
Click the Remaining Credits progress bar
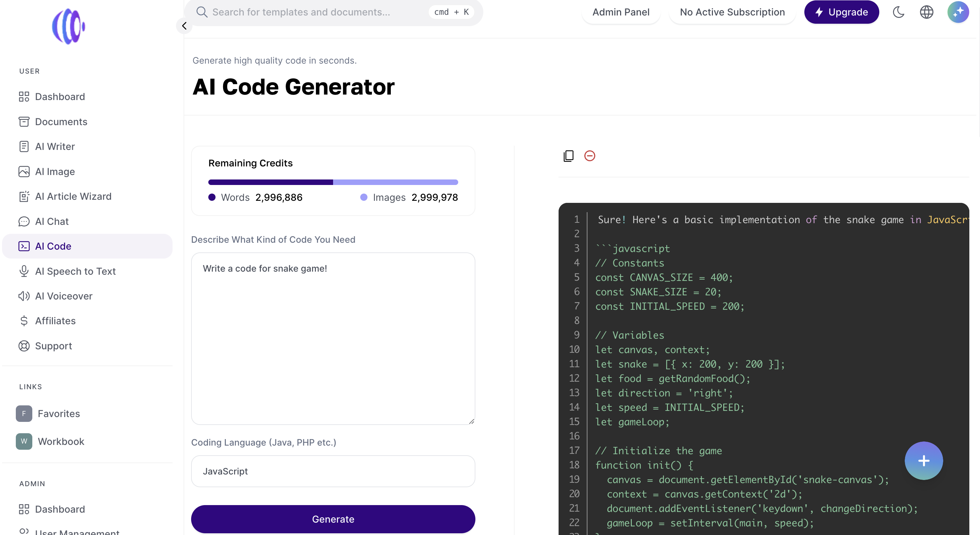(333, 182)
